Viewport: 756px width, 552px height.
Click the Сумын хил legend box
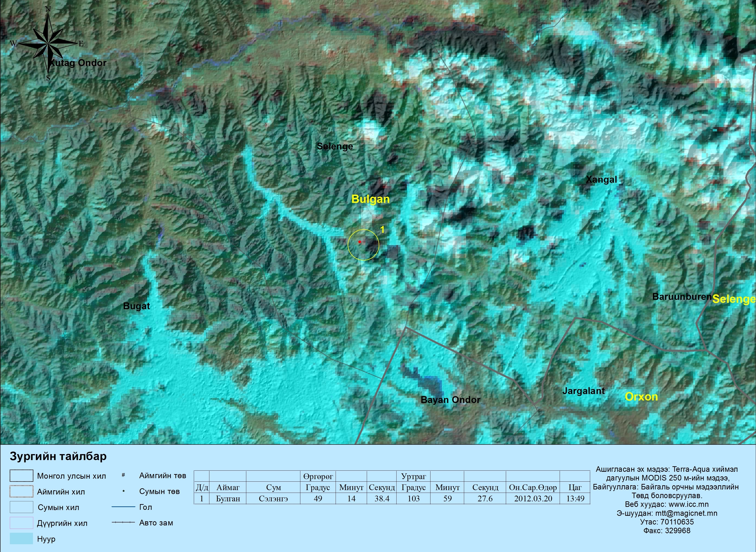(x=21, y=507)
